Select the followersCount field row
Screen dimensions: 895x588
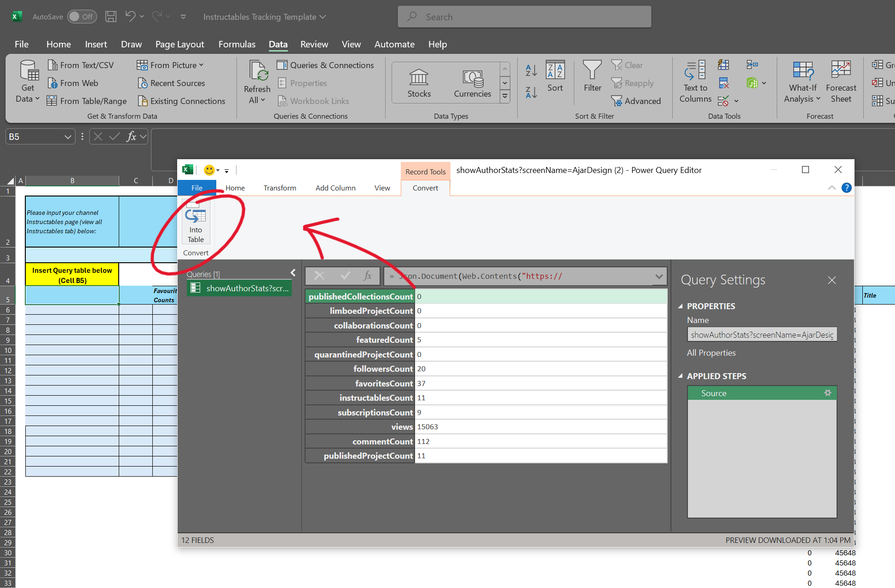click(486, 369)
